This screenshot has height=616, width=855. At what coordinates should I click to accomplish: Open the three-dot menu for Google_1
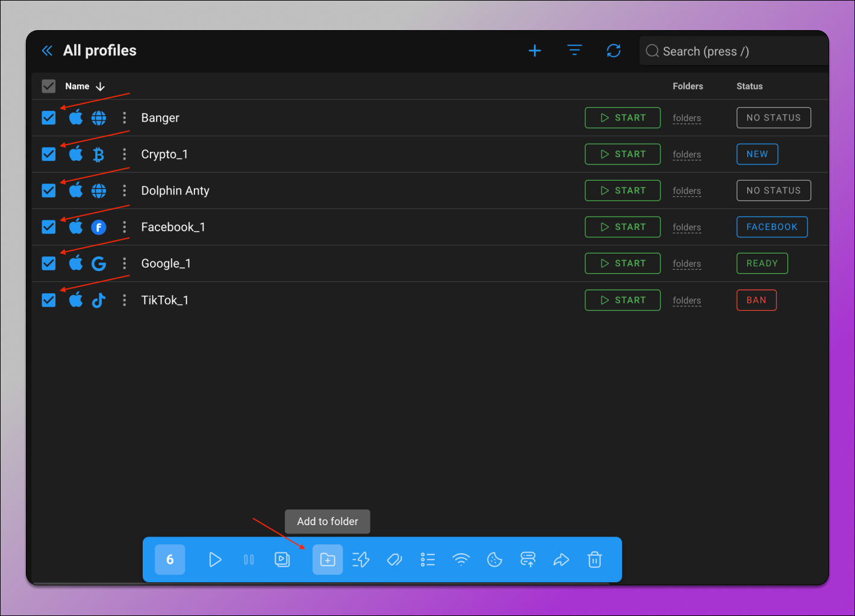tap(125, 264)
